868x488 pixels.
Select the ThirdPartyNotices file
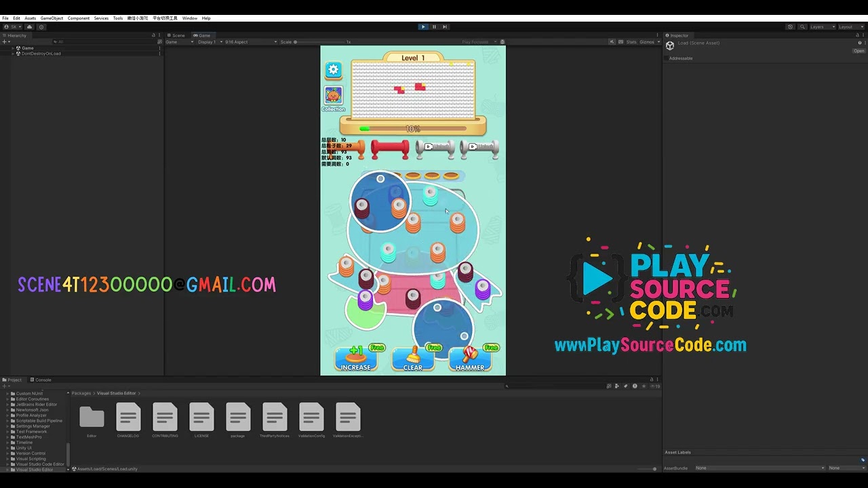coord(275,420)
